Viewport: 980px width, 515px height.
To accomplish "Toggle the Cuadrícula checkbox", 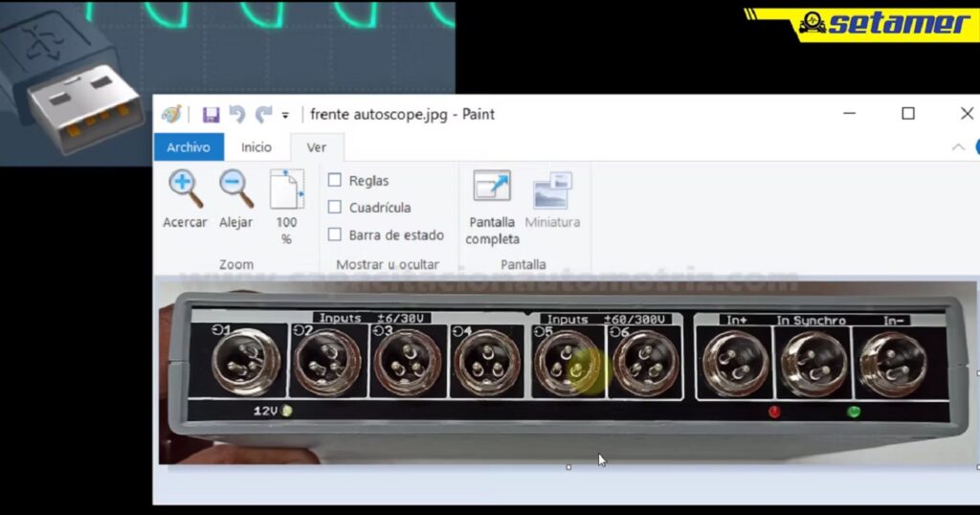I will 335,207.
